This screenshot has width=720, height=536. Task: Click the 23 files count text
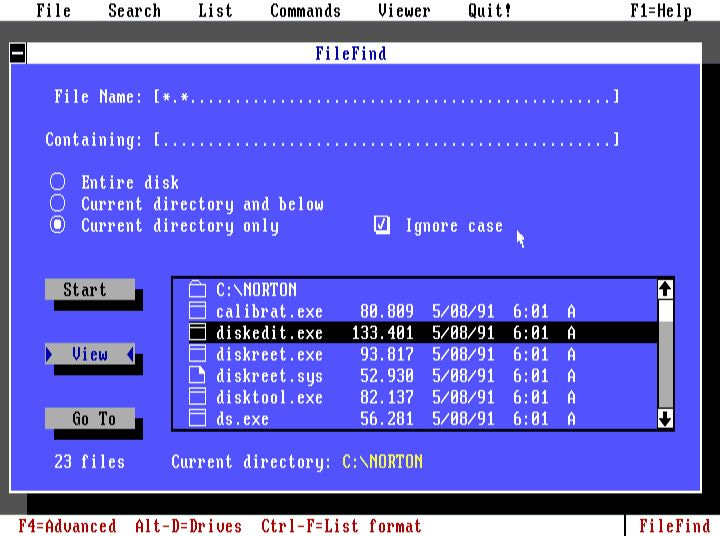click(x=90, y=462)
